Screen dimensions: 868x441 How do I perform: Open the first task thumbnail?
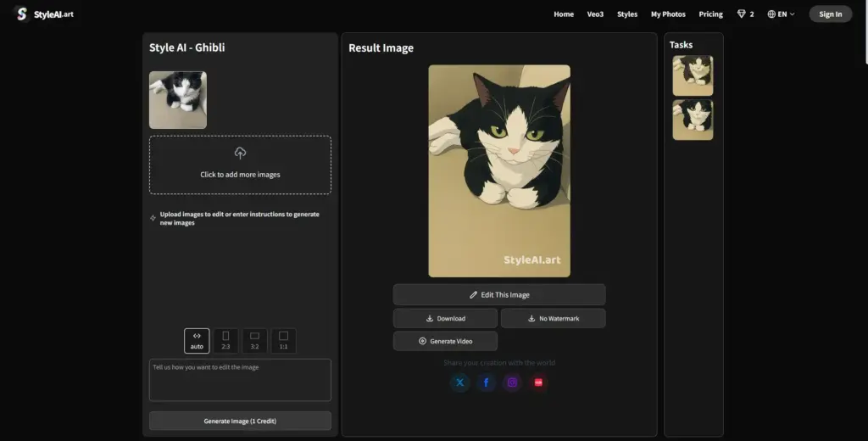pyautogui.click(x=693, y=75)
